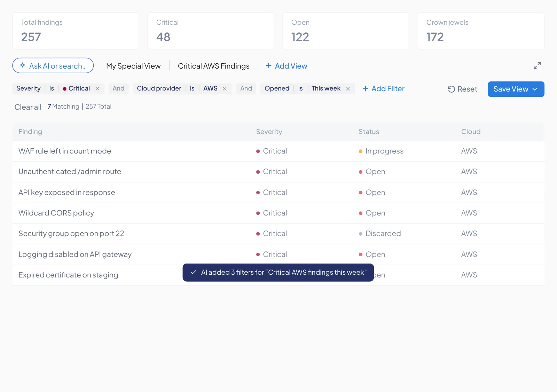Expand the findings table to fullscreen

(537, 65)
